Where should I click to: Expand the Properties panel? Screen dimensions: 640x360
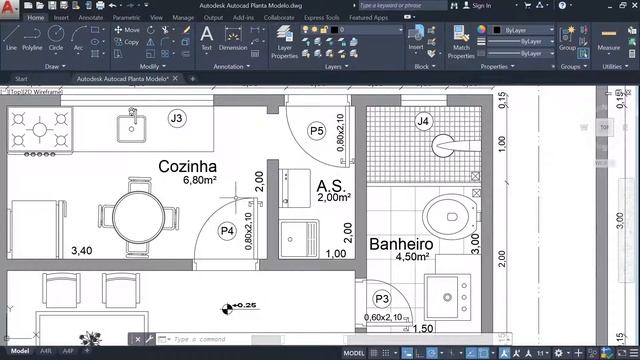(x=497, y=67)
